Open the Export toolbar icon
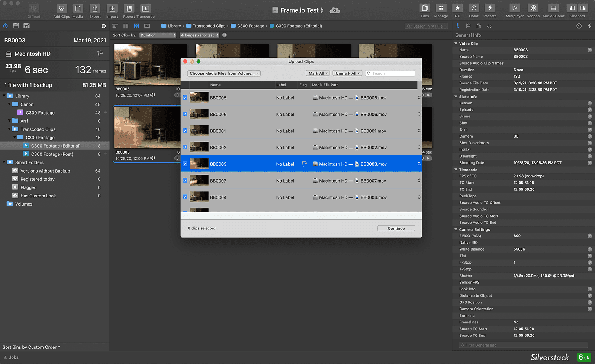 tap(95, 9)
